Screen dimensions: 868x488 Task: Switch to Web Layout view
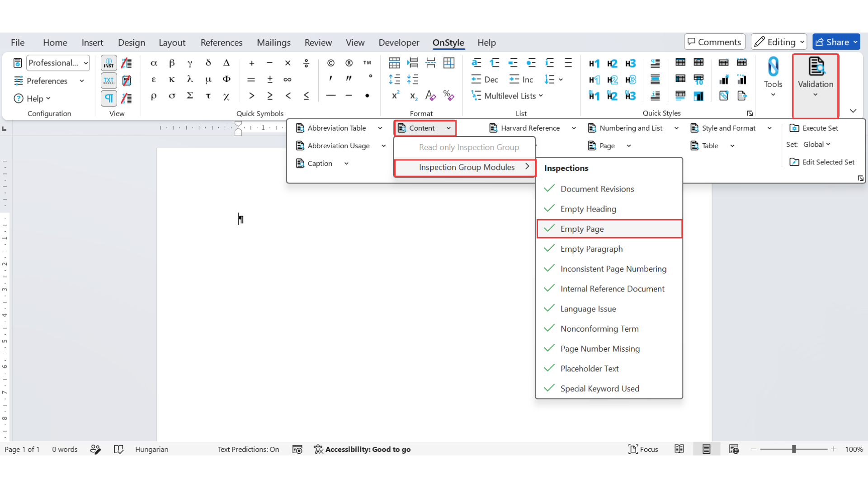pos(734,449)
